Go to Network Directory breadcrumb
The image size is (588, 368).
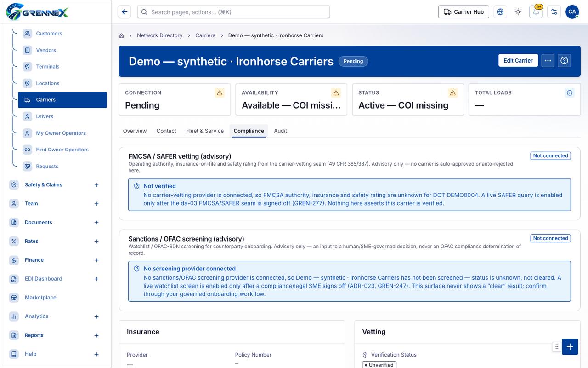pos(160,35)
